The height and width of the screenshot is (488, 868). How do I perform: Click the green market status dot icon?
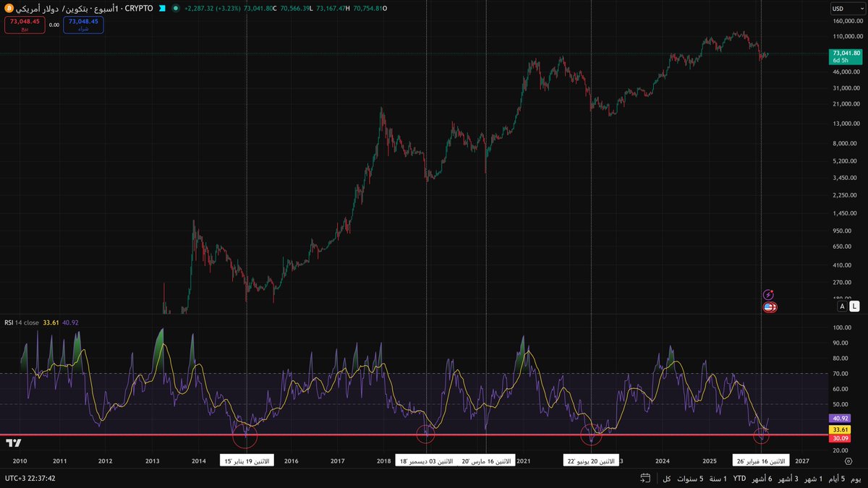pyautogui.click(x=176, y=8)
